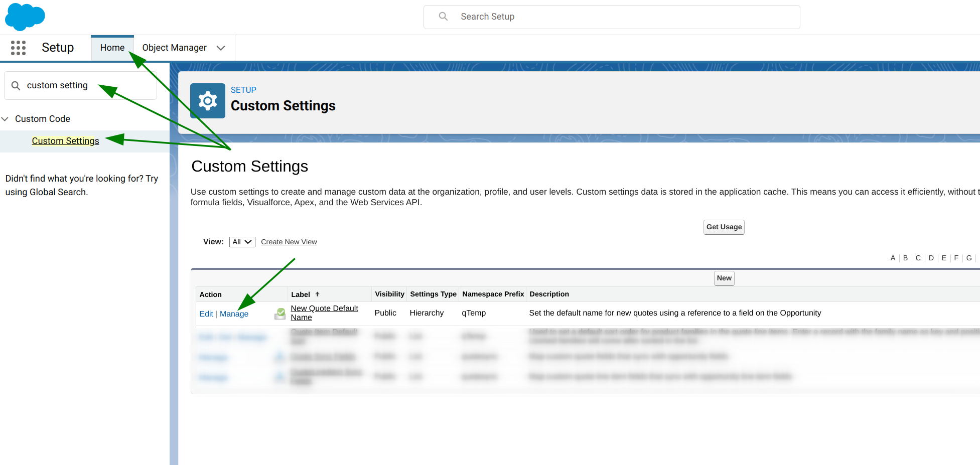Image resolution: width=980 pixels, height=465 pixels.
Task: Edit New Quote Default Name setting
Action: [x=206, y=314]
